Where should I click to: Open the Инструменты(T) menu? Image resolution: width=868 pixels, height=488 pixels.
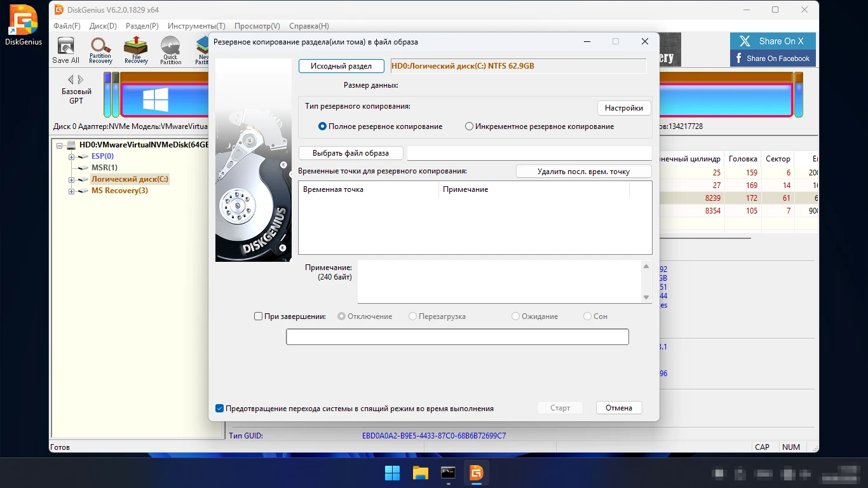tap(196, 26)
